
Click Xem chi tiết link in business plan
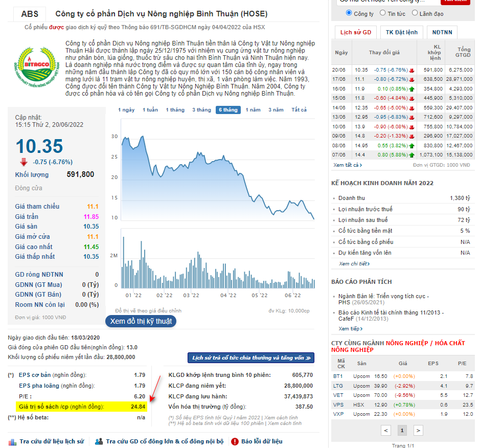tap(354, 264)
